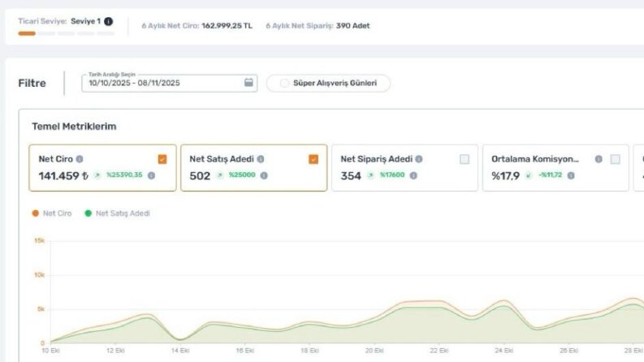Image resolution: width=644 pixels, height=362 pixels.
Task: Click the date range field 10/10/2025 - 08/11/2025
Action: [x=169, y=83]
